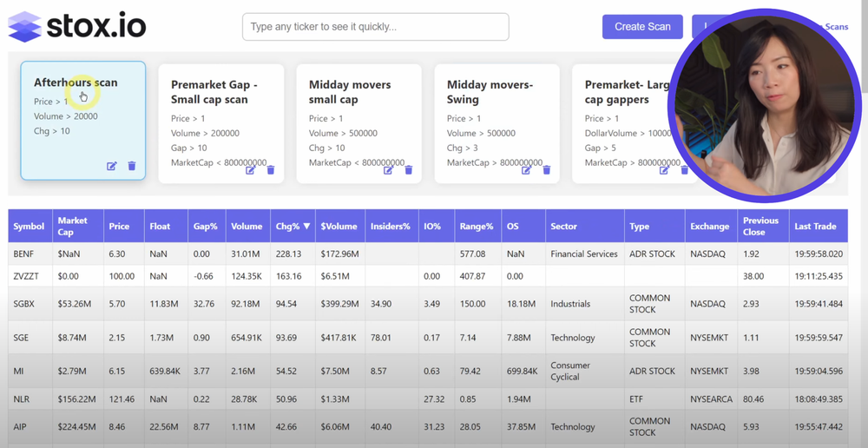The height and width of the screenshot is (448, 868).
Task: Focus the ticker search input field
Action: click(x=375, y=27)
